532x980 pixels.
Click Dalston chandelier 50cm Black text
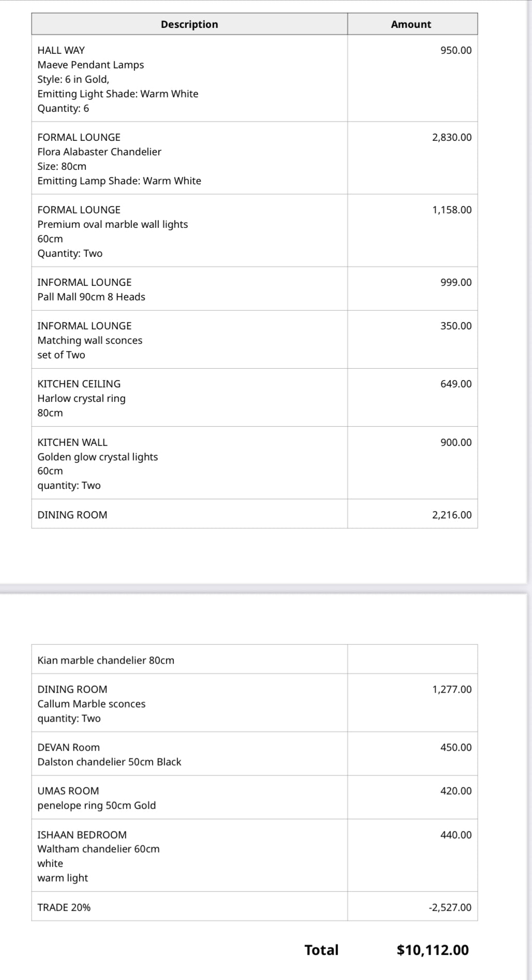(x=109, y=762)
